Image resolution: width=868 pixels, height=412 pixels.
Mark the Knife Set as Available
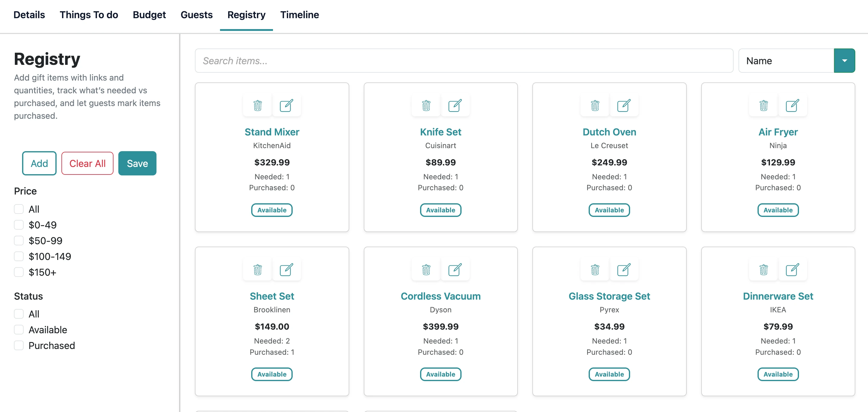(x=440, y=210)
